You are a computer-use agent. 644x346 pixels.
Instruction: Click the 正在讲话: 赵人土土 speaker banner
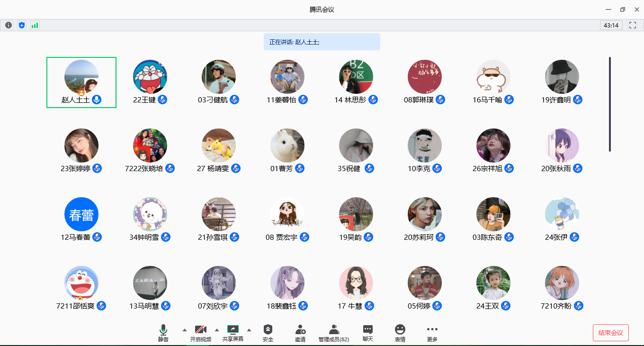322,42
